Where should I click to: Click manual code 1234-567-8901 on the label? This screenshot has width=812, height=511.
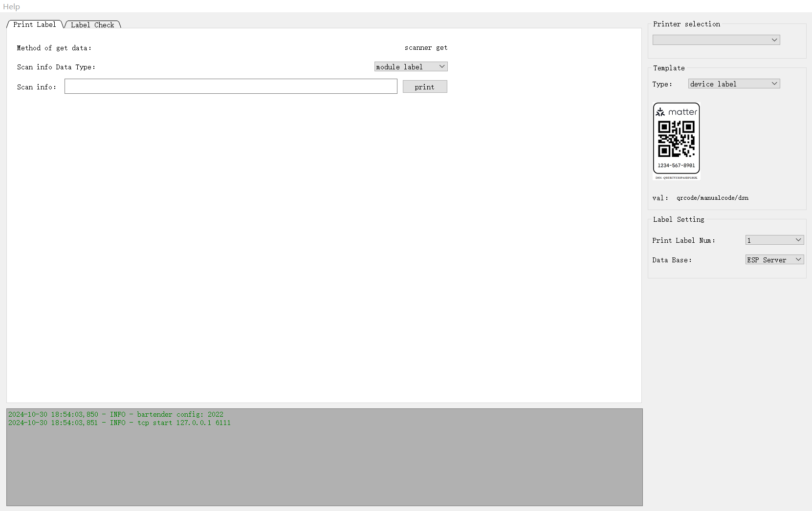click(x=676, y=166)
